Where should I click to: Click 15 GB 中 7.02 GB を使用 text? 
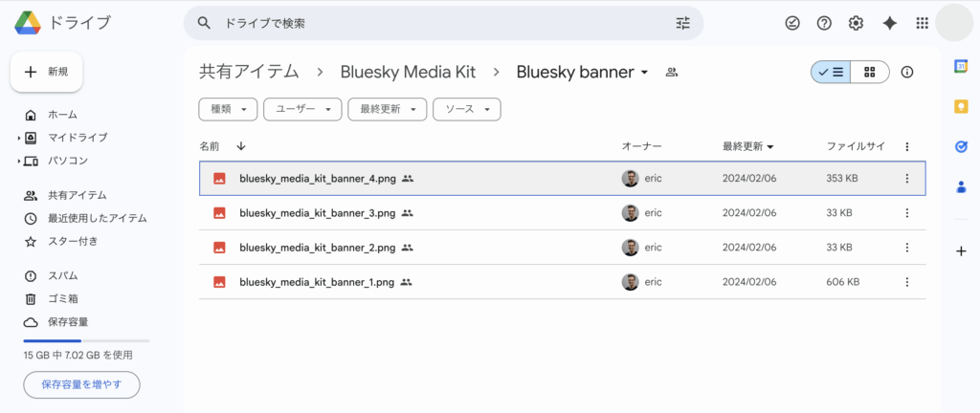[78, 355]
